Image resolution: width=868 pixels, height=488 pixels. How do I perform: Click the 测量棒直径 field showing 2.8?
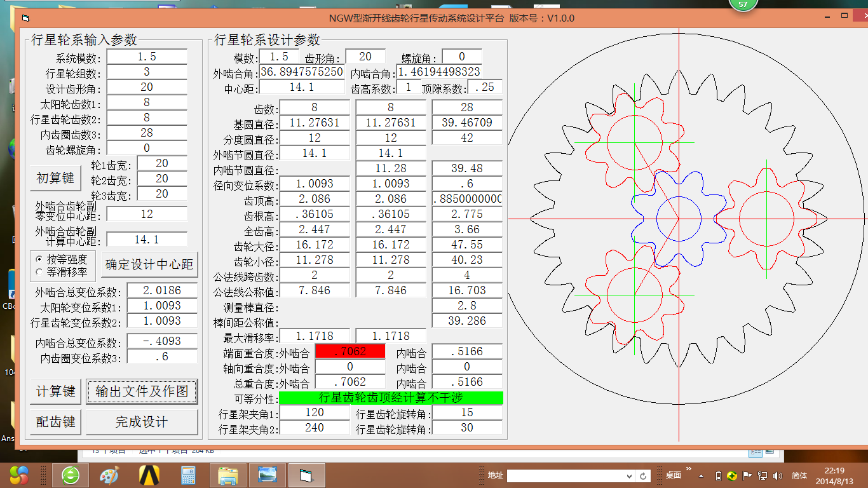[467, 306]
